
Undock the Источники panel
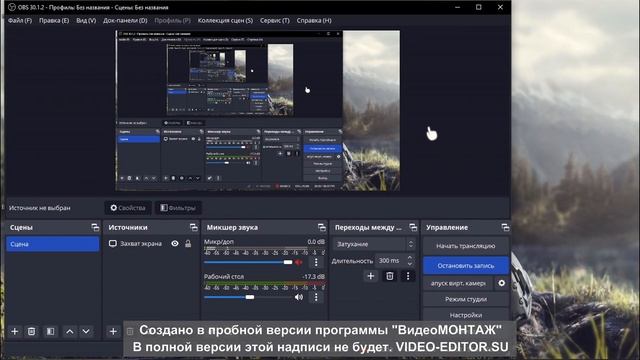193,227
